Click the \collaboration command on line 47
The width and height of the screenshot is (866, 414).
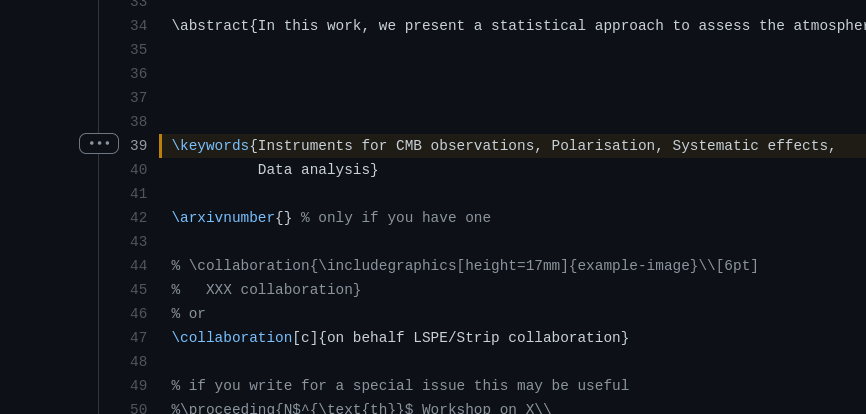click(232, 338)
